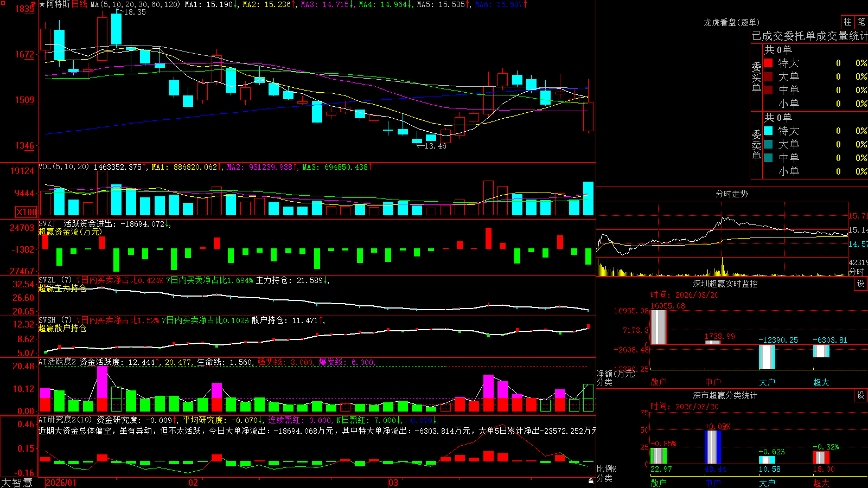Open 设 settings for 深市超赢分类统计
Screen dimensions: 868x488
click(x=861, y=395)
